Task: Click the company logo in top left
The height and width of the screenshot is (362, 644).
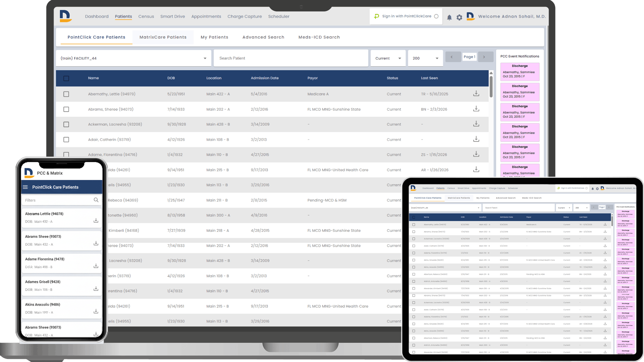Action: 66,16
